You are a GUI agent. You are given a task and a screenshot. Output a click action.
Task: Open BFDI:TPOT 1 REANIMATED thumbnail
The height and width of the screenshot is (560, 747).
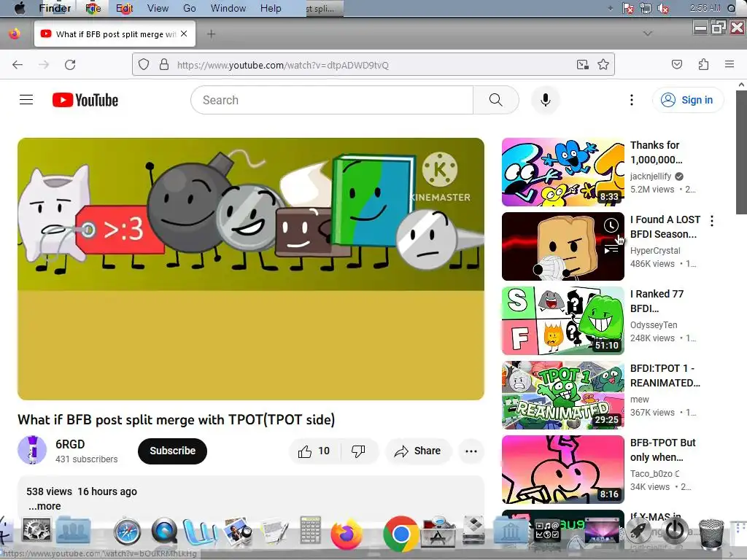(562, 395)
